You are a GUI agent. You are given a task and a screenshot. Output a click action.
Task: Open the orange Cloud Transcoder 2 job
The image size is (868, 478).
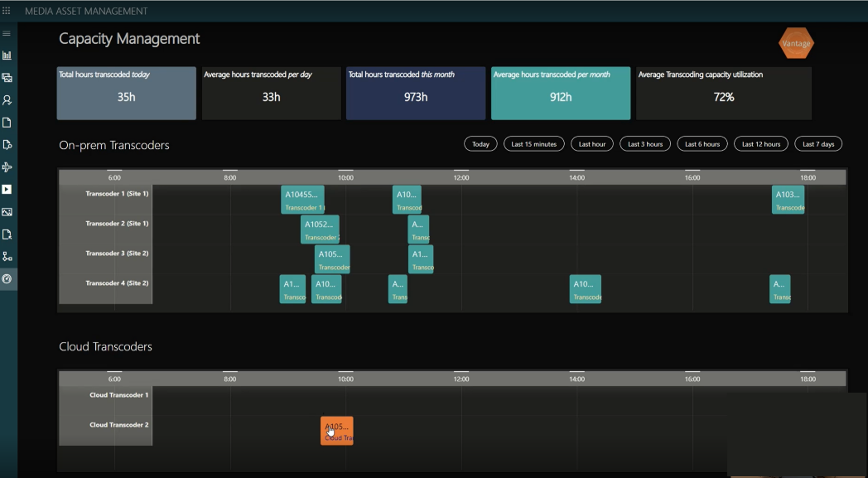click(x=337, y=431)
